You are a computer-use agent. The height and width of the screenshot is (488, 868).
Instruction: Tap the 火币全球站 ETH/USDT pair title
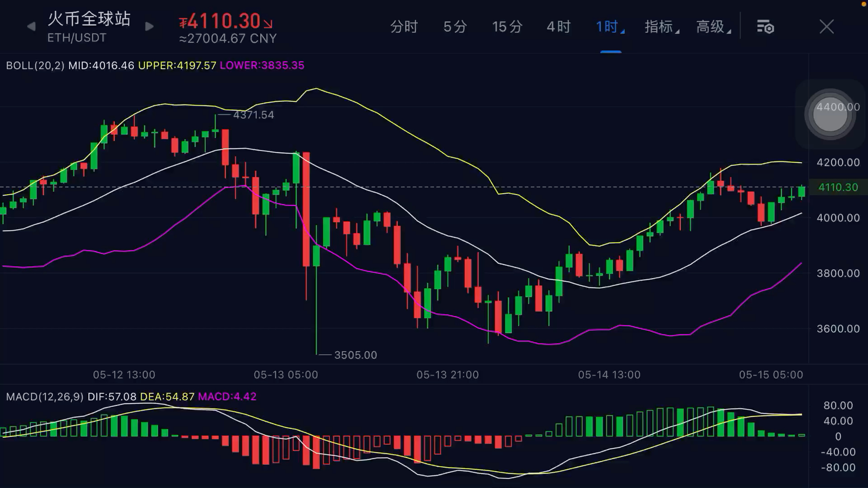(89, 27)
